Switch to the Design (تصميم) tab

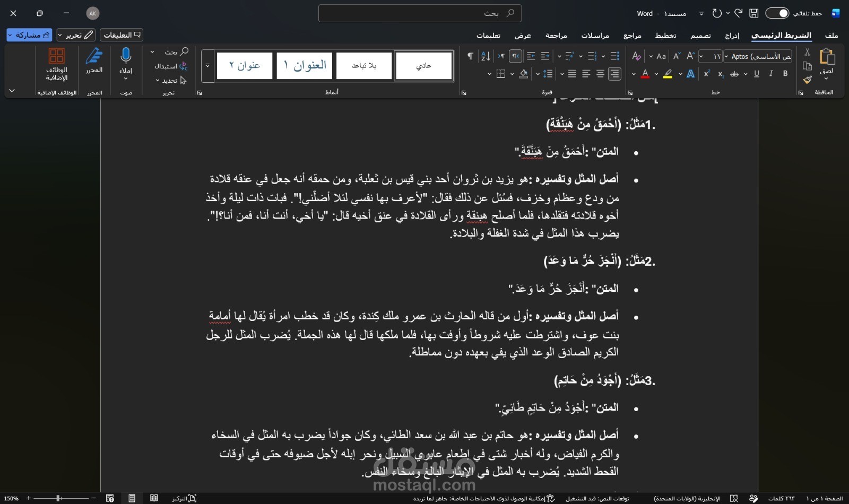[x=700, y=36]
